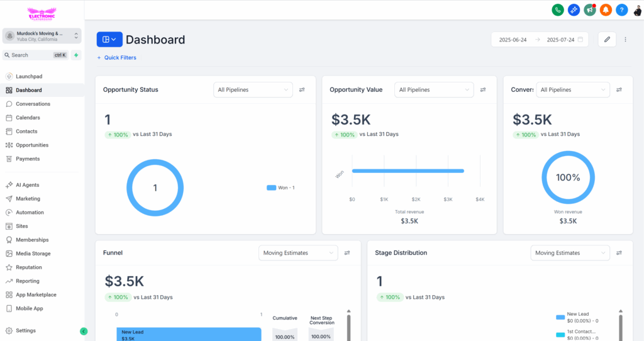
Task: Click the user profile avatar
Action: (638, 10)
